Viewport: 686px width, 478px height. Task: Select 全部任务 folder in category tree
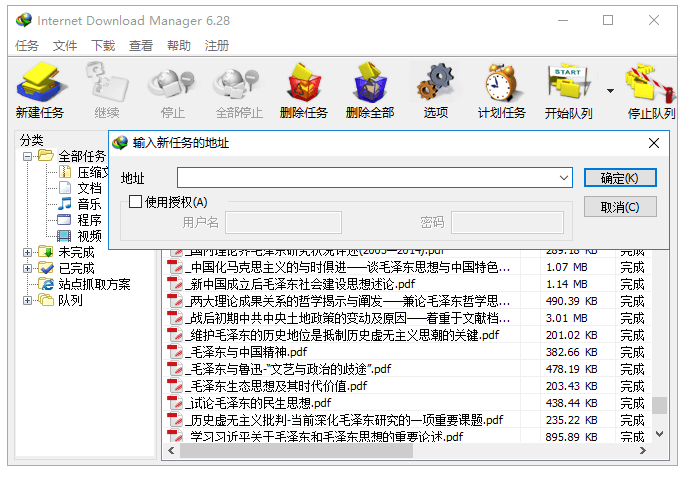(x=81, y=156)
